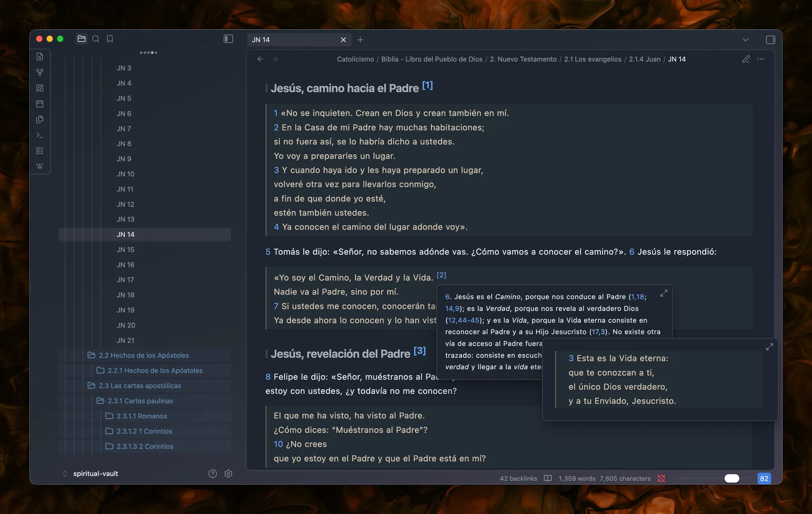Open the file explorer sidebar tab
Viewport: 812px width, 514px height.
click(x=82, y=39)
